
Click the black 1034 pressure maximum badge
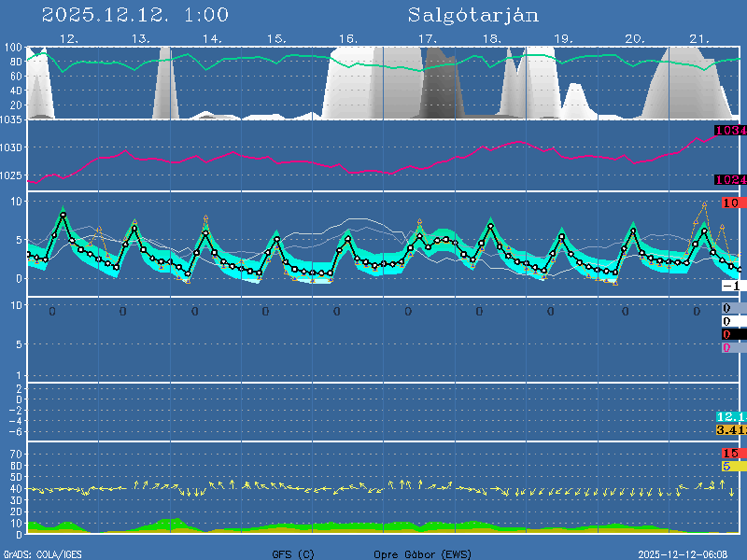(x=729, y=131)
